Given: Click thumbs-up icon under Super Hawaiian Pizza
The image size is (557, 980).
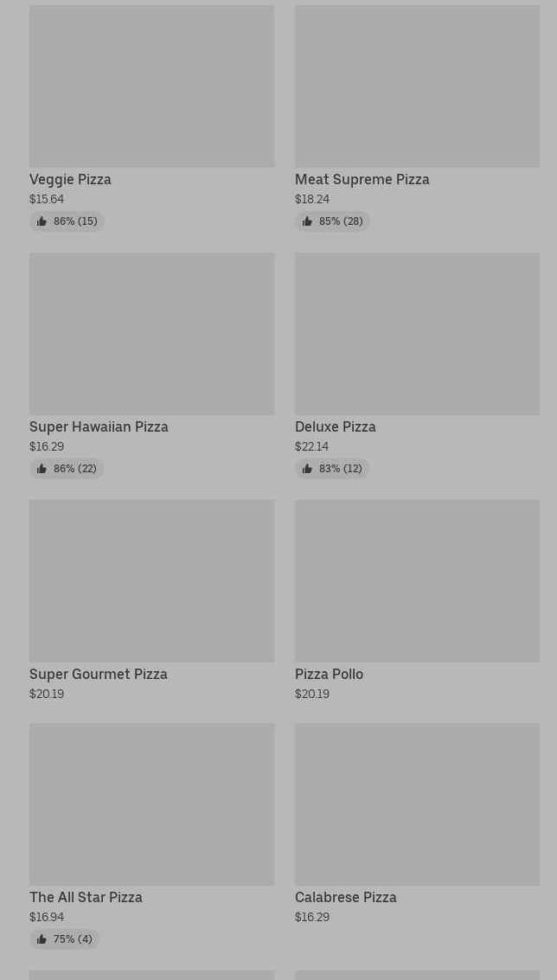Looking at the screenshot, I should (42, 469).
